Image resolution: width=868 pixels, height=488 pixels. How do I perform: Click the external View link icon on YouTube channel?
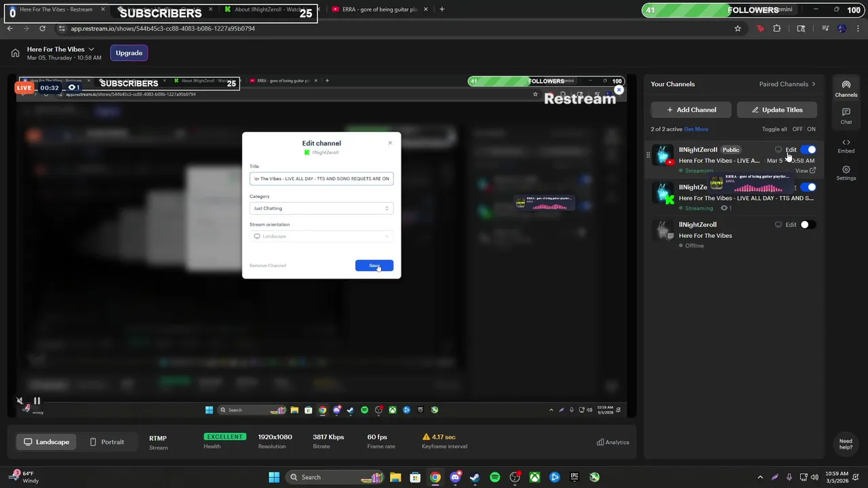(812, 171)
